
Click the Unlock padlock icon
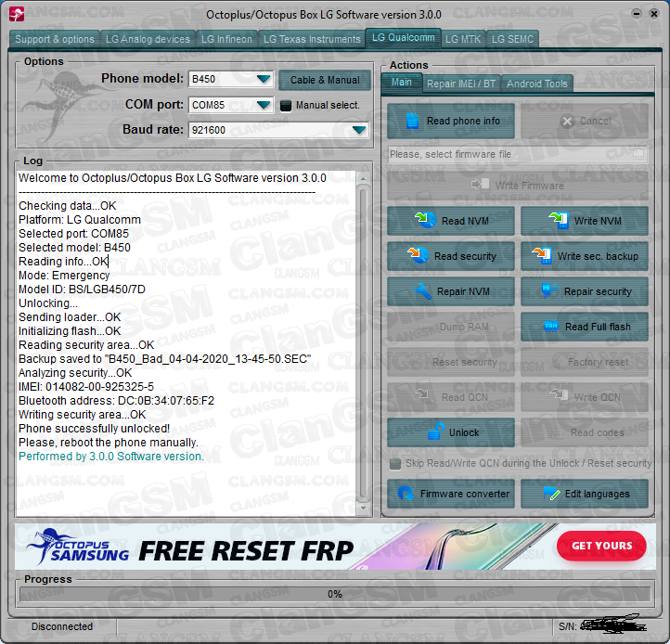click(435, 431)
